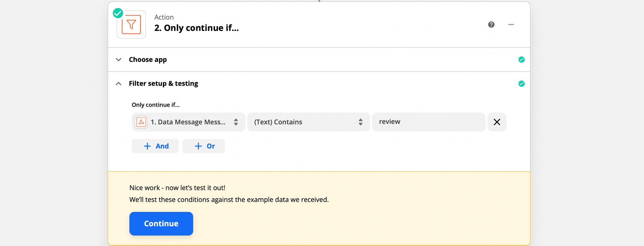
Task: Click the Choose app green checkmark
Action: pos(522,60)
